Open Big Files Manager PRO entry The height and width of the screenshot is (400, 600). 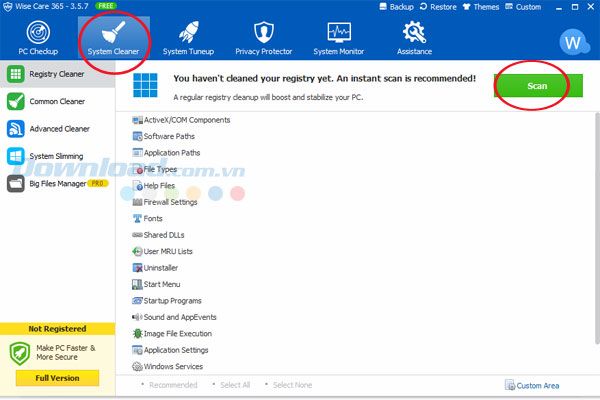pyautogui.click(x=57, y=184)
